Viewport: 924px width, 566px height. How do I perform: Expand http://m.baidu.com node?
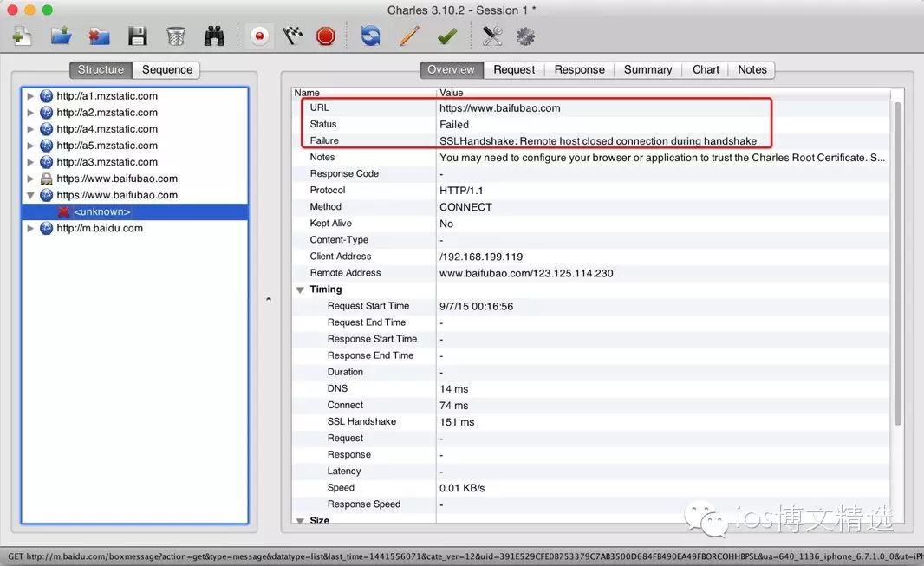pos(30,228)
